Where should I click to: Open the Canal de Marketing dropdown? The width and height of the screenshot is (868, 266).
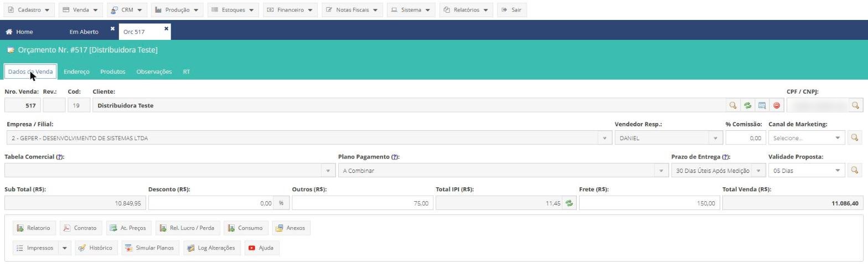(x=837, y=138)
